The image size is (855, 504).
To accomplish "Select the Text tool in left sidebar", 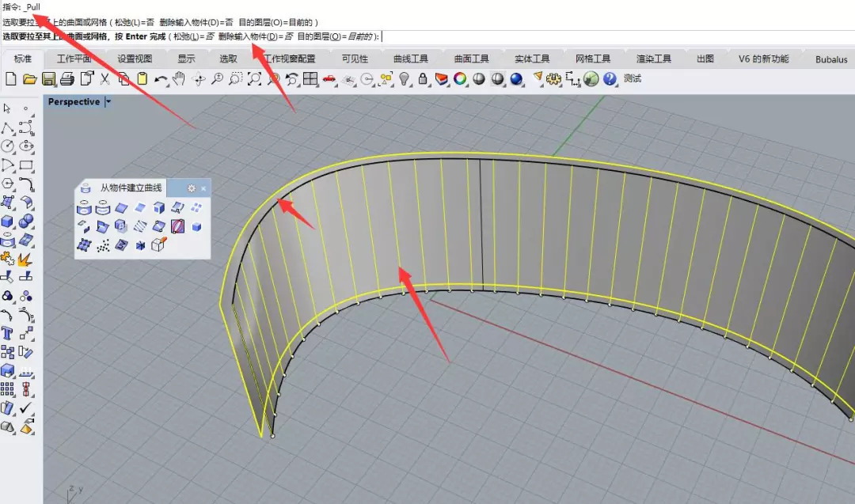I will point(8,333).
